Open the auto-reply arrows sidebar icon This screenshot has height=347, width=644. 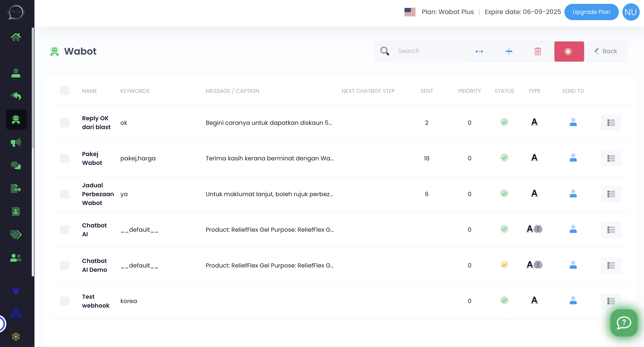(x=16, y=96)
